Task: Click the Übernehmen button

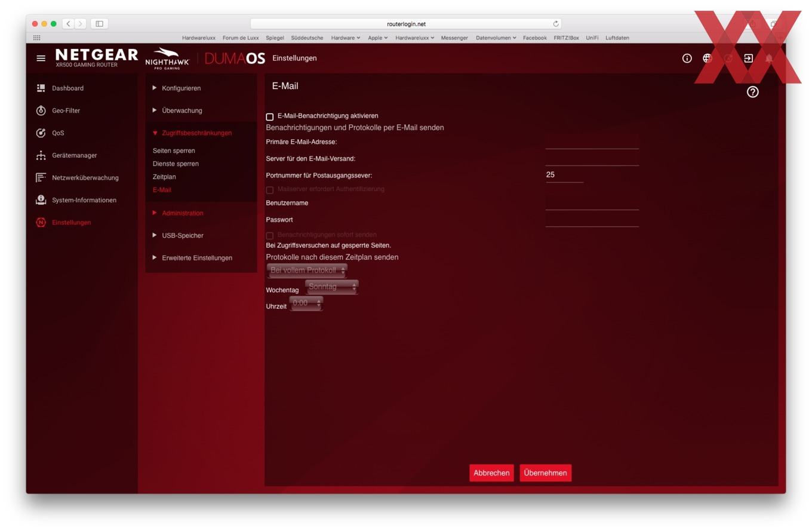Action: coord(545,472)
